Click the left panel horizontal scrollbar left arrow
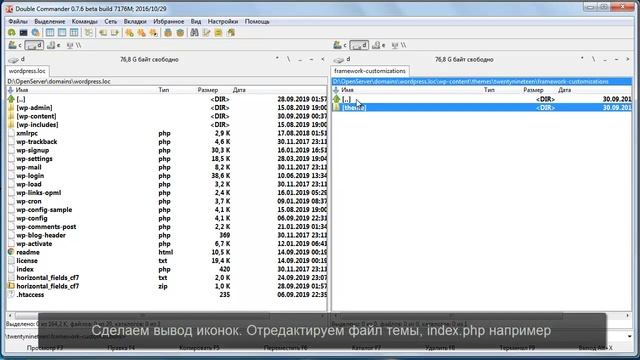This screenshot has height=360, width=640. (x=10, y=316)
